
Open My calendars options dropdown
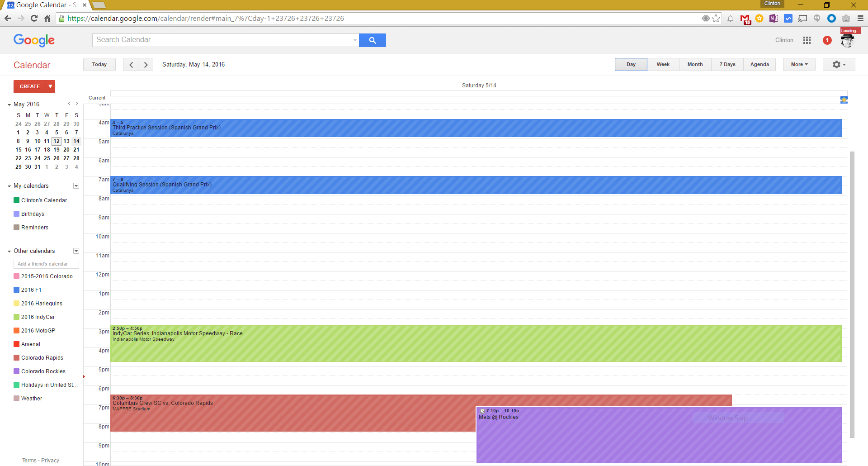76,186
